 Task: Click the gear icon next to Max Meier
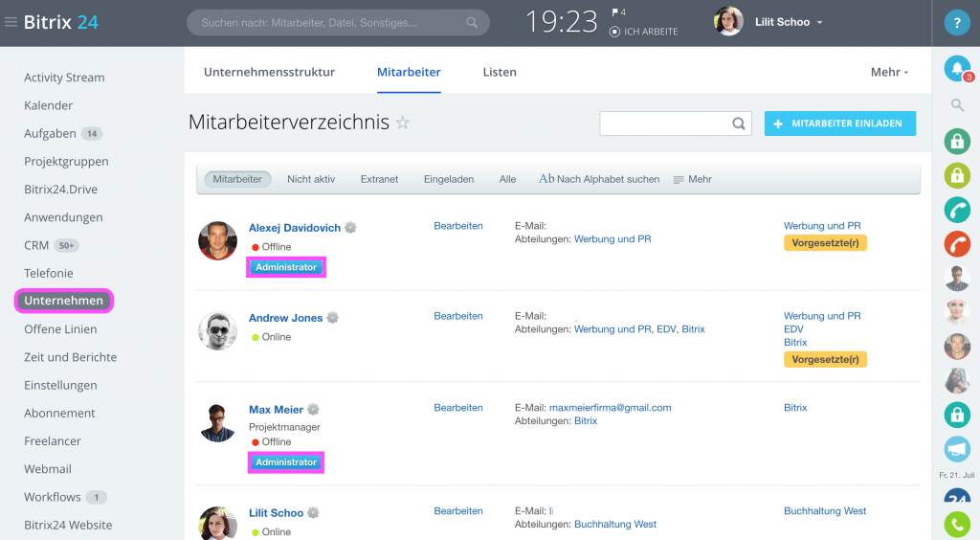click(313, 410)
